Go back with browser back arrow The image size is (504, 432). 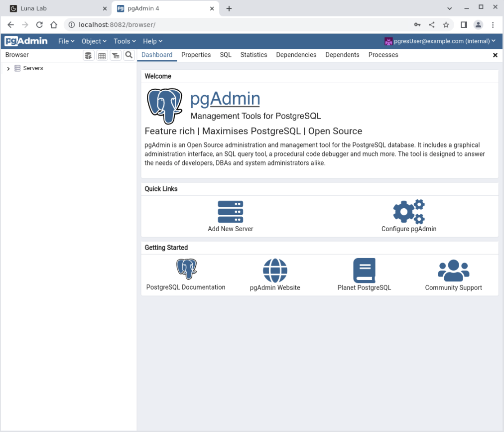tap(10, 25)
